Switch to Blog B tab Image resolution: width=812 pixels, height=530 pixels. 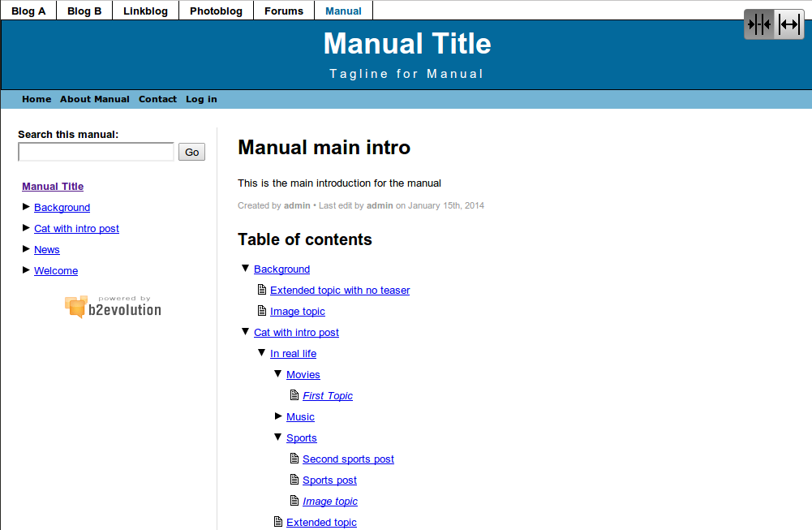tap(84, 11)
